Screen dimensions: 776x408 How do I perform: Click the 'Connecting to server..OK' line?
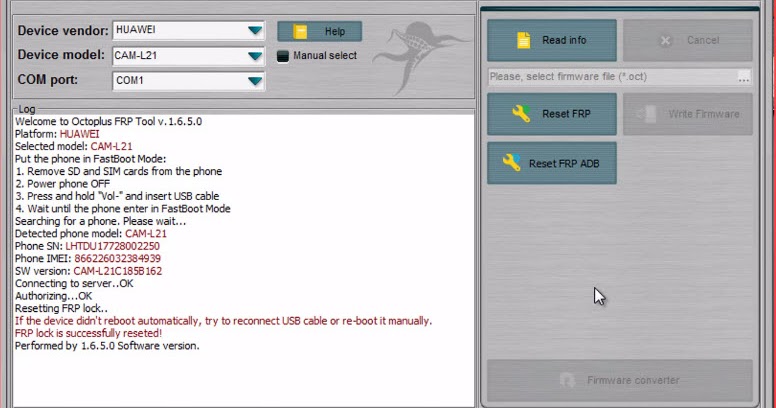click(x=74, y=284)
